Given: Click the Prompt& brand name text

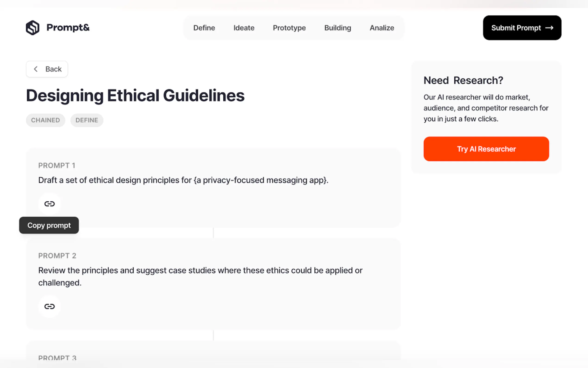Looking at the screenshot, I should point(68,28).
